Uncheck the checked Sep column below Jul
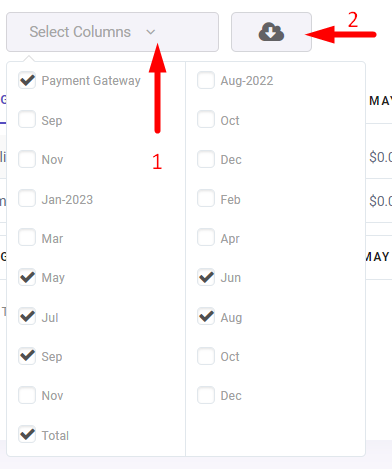 pos(27,356)
